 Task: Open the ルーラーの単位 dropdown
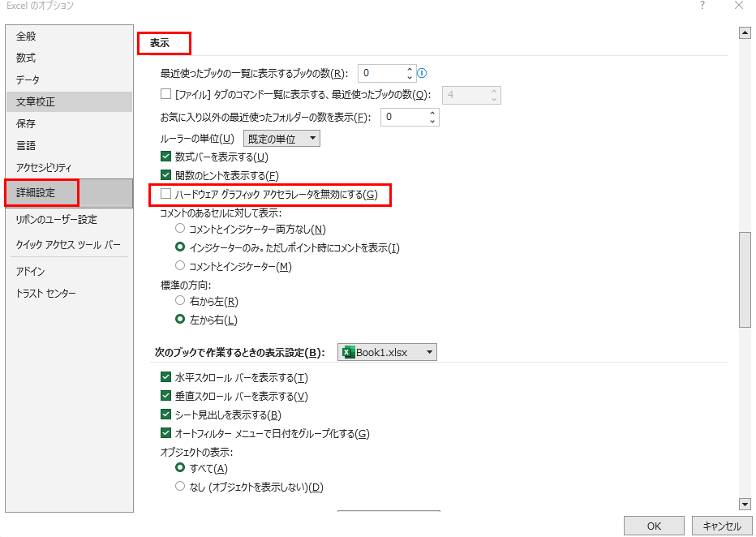pyautogui.click(x=281, y=139)
